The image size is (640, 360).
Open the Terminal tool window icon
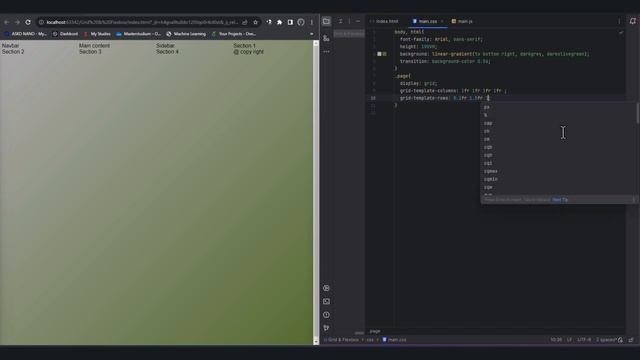pyautogui.click(x=327, y=302)
